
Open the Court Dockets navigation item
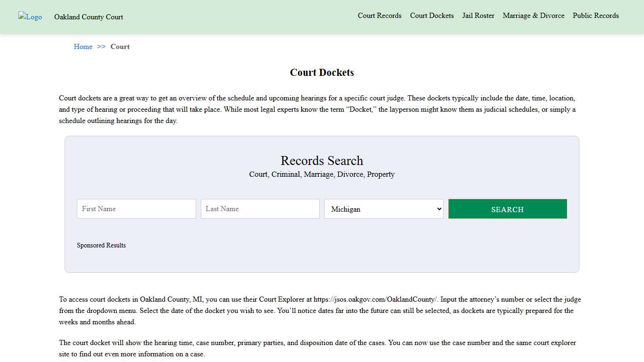431,16
